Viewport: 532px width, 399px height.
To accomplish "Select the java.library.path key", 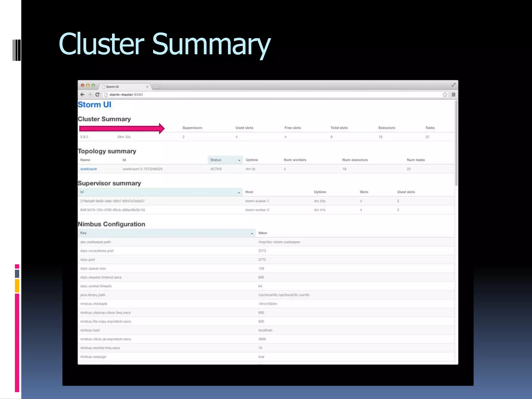I will tap(93, 295).
